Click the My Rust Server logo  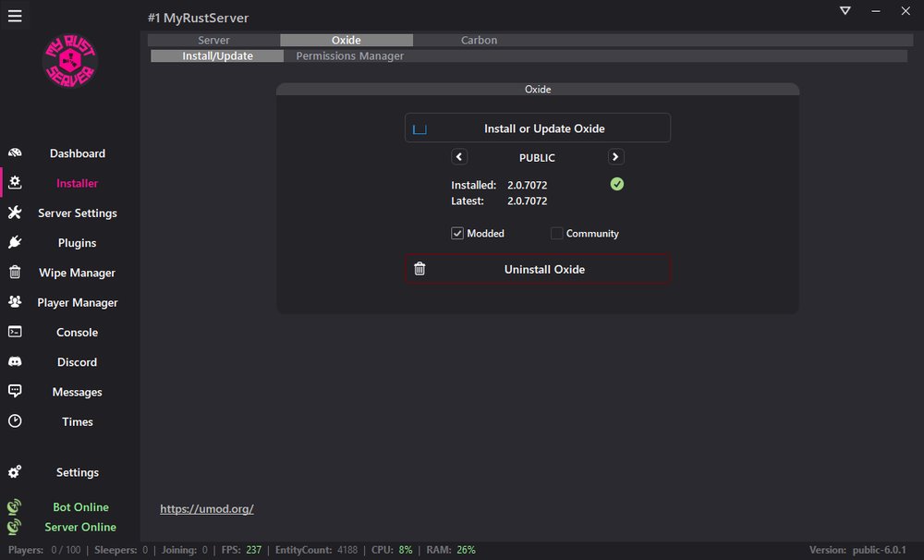tap(70, 61)
